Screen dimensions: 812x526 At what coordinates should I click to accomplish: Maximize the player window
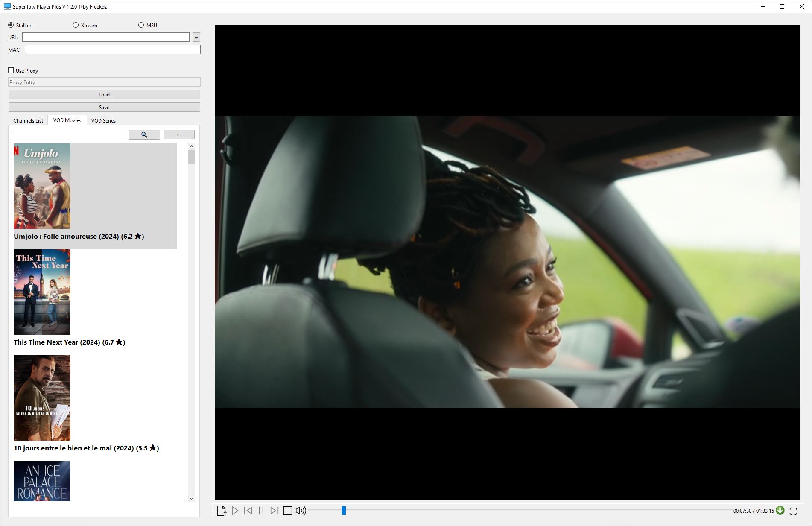782,6
